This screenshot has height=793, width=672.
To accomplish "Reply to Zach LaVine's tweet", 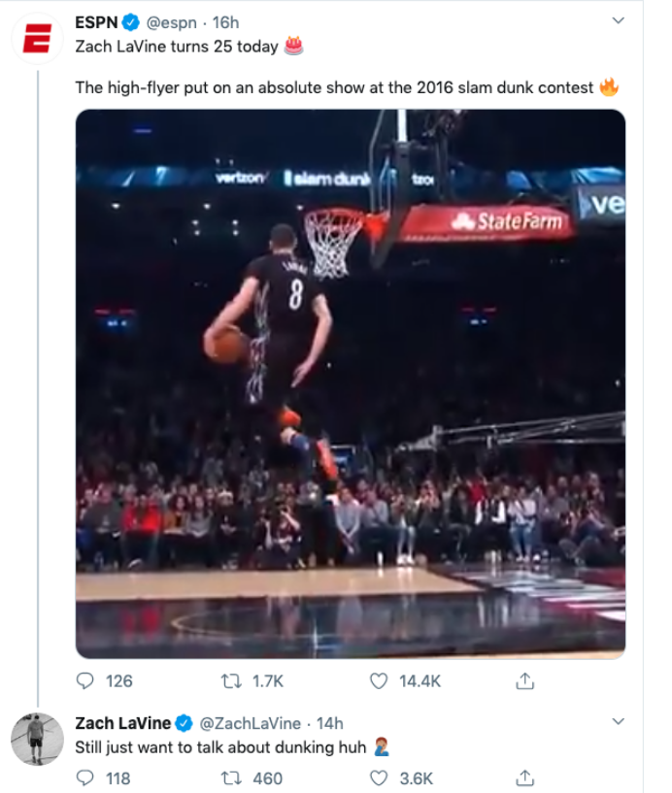I will tap(84, 777).
